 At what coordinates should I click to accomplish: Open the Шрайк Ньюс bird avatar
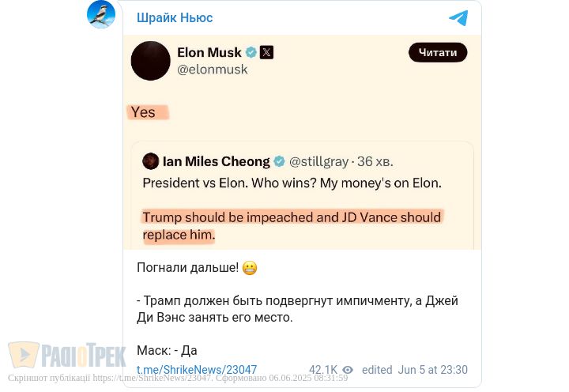coord(101,15)
